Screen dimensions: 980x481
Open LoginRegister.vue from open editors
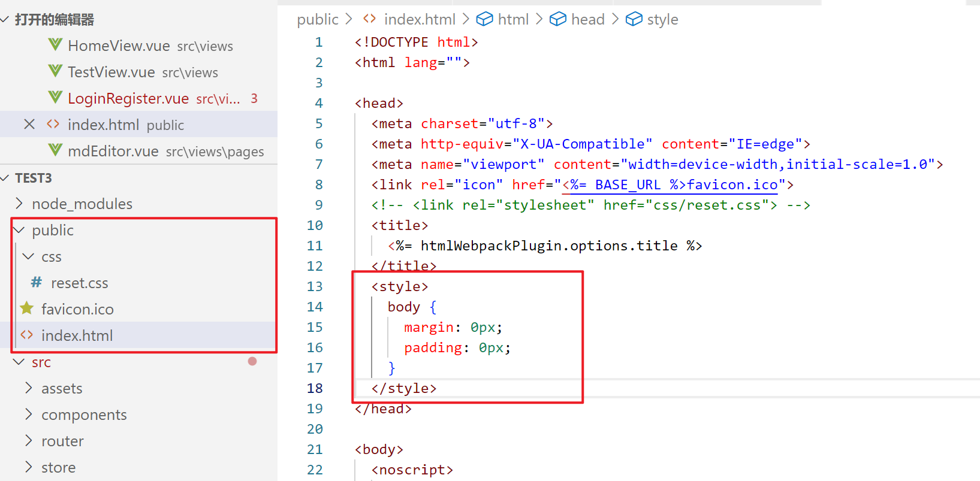[128, 98]
